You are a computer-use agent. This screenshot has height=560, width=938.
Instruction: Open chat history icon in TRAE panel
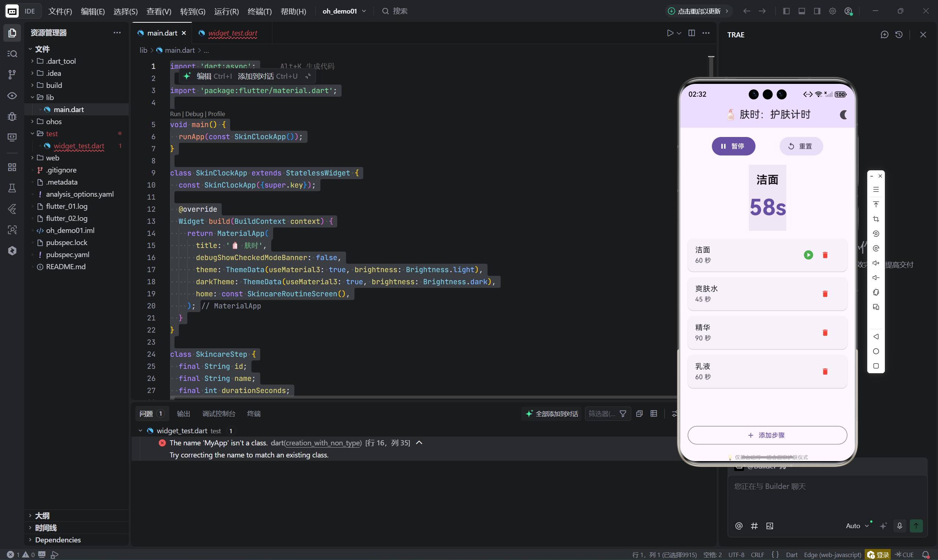click(x=899, y=35)
